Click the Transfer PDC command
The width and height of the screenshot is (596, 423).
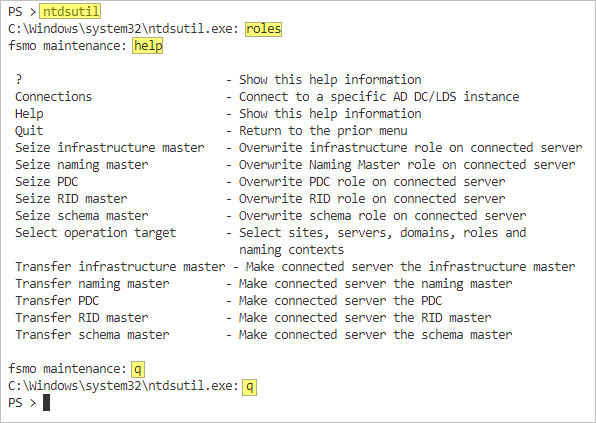[57, 301]
